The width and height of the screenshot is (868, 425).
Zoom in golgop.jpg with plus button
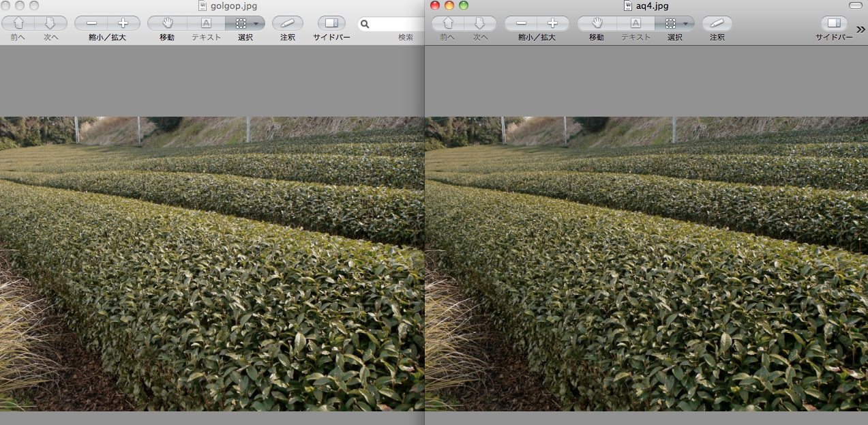(x=123, y=23)
